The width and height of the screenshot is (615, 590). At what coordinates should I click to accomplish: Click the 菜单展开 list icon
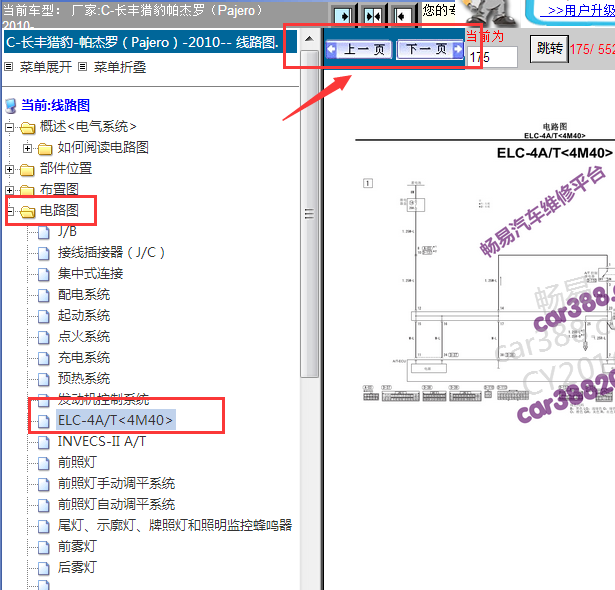pos(9,67)
